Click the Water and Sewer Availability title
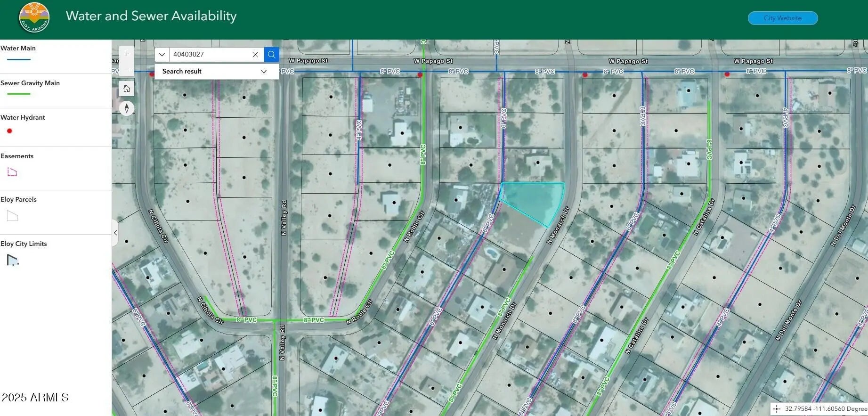This screenshot has width=868, height=416. pyautogui.click(x=151, y=16)
